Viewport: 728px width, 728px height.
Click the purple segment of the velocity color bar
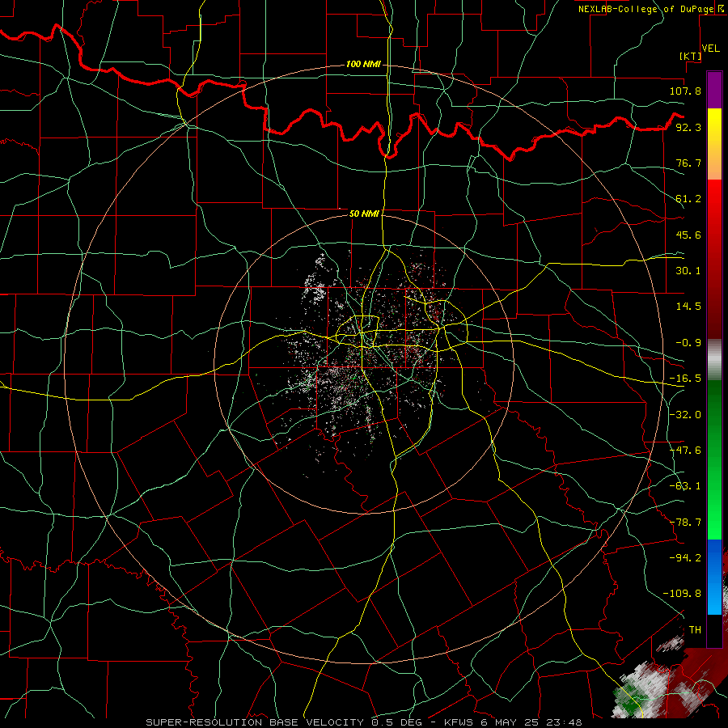pos(714,91)
